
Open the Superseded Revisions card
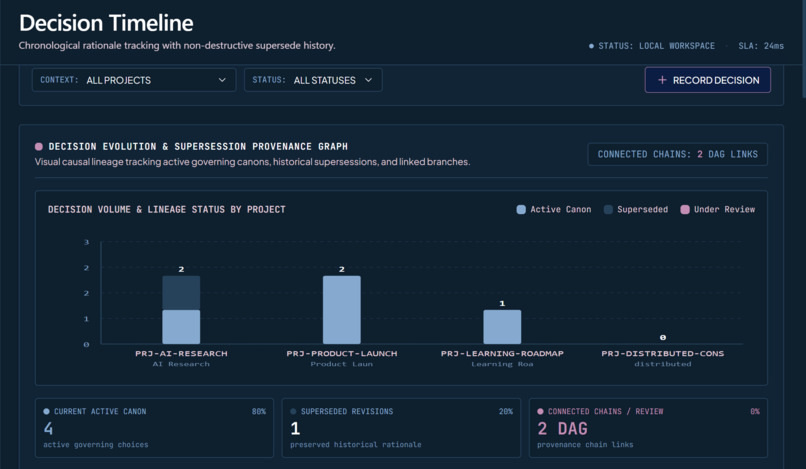[x=401, y=428]
